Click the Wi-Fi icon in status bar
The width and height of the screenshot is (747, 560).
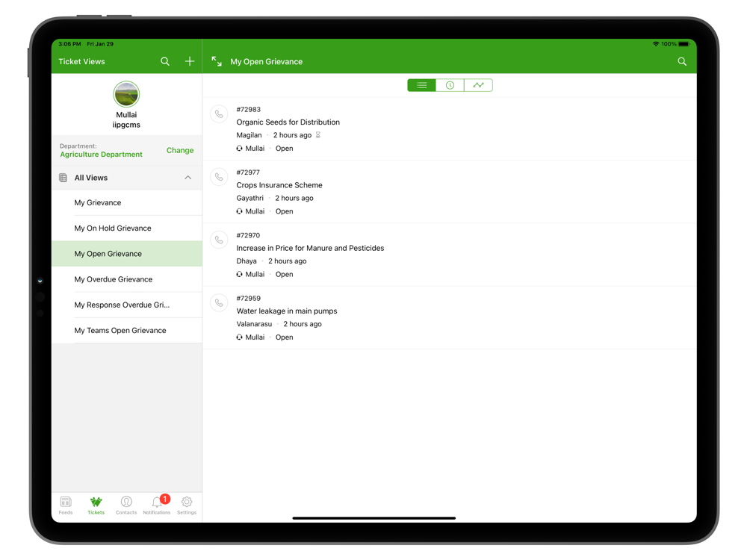point(656,44)
